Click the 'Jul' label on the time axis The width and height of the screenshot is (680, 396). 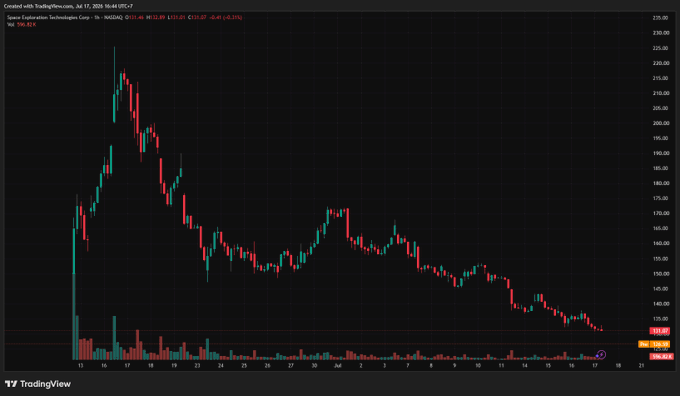[337, 366]
